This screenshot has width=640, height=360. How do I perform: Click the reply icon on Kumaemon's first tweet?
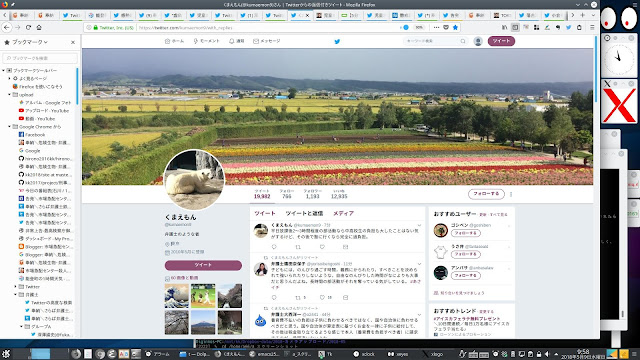[274, 247]
